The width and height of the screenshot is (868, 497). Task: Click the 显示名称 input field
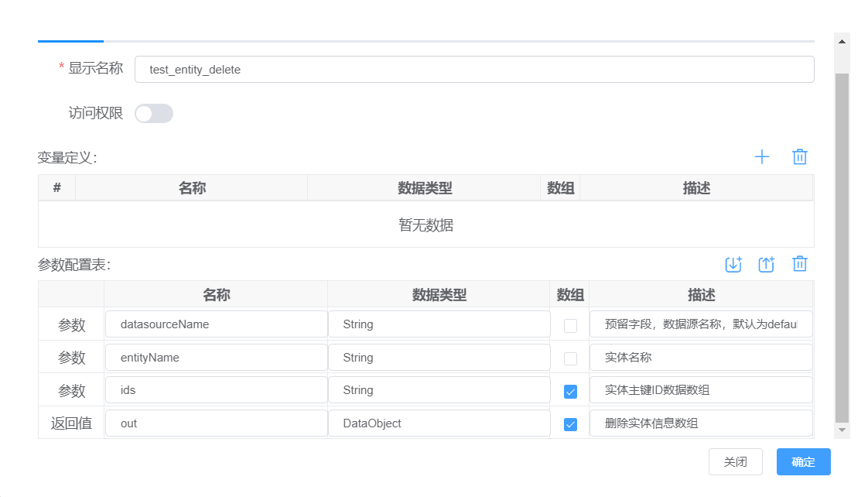click(473, 70)
